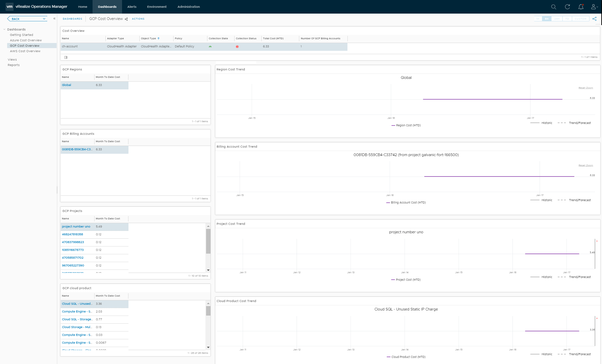Click the Object Type sort arrow
The height and width of the screenshot is (364, 602).
[158, 39]
